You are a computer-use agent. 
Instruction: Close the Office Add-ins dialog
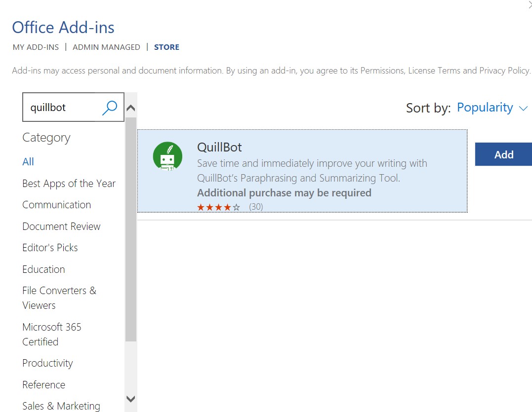[x=530, y=5]
